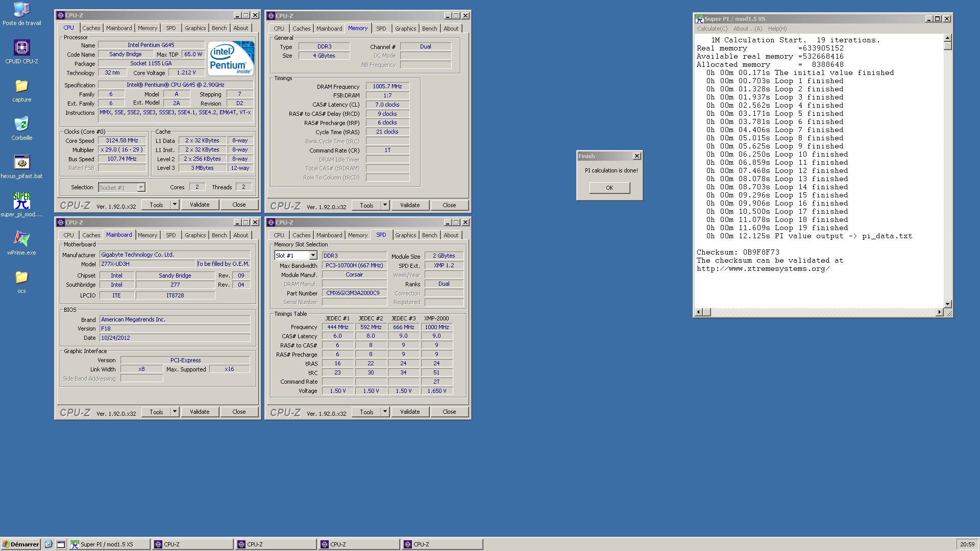Screen dimensions: 980x551
Task: Click the Finish dialog close button
Action: point(636,156)
